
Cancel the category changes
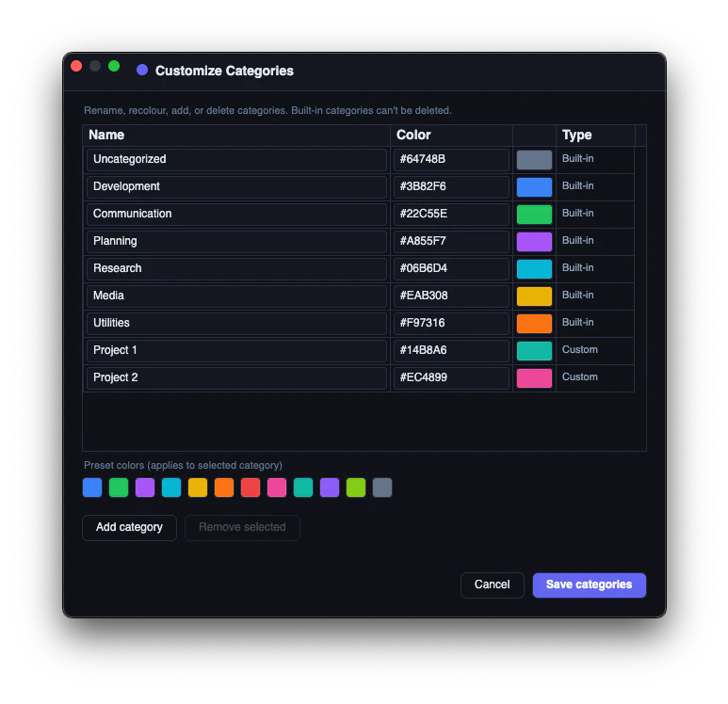(x=493, y=584)
